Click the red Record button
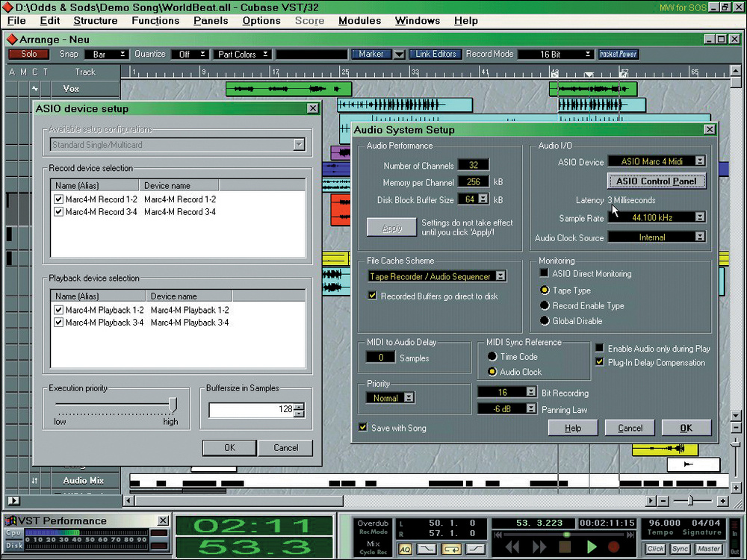The width and height of the screenshot is (747, 560). (613, 547)
